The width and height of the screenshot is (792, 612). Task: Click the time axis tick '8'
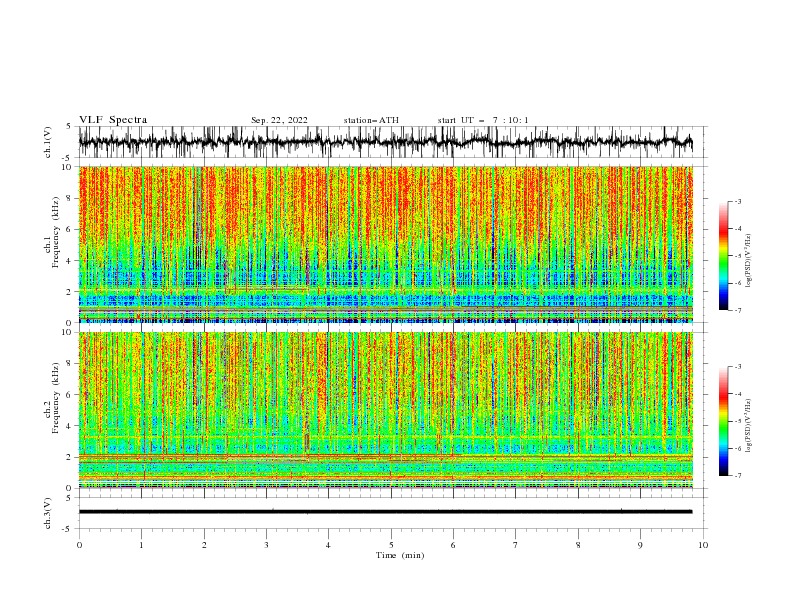click(x=578, y=545)
